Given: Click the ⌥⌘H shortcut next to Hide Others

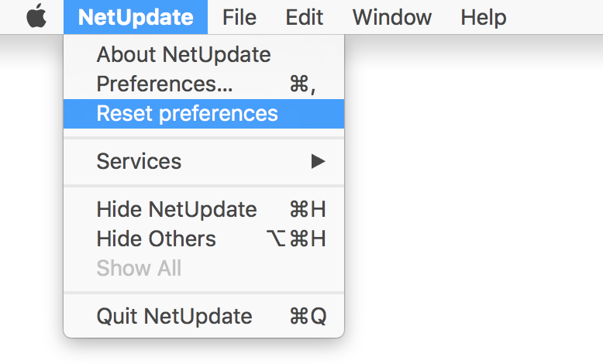Looking at the screenshot, I should pos(296,239).
